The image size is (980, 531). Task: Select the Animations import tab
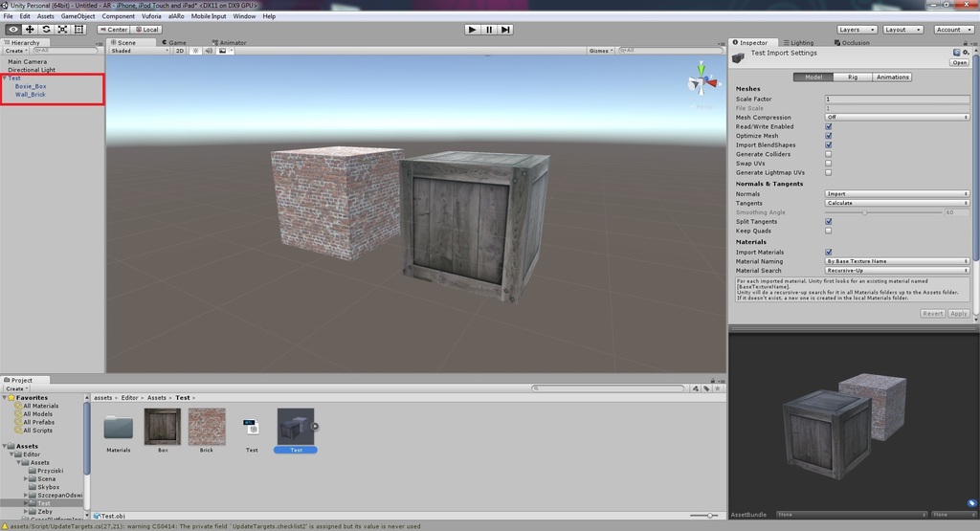coord(893,77)
